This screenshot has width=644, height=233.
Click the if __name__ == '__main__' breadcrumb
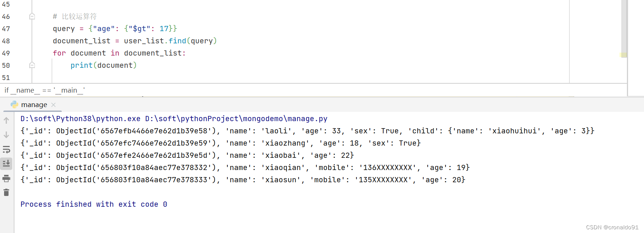click(x=45, y=90)
